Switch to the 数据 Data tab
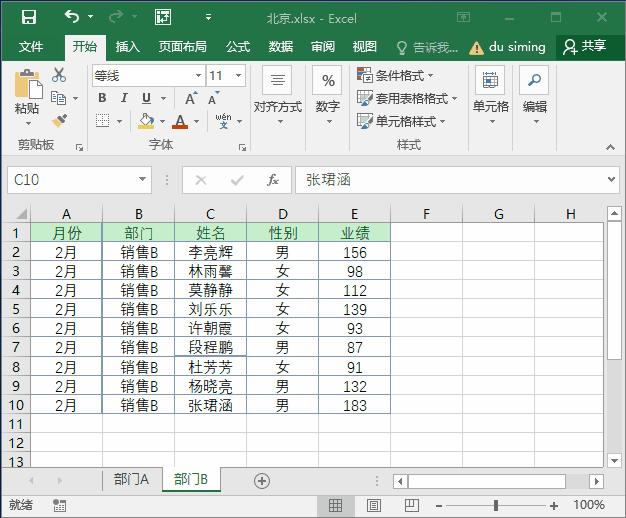Viewport: 626px width, 518px height. click(281, 47)
